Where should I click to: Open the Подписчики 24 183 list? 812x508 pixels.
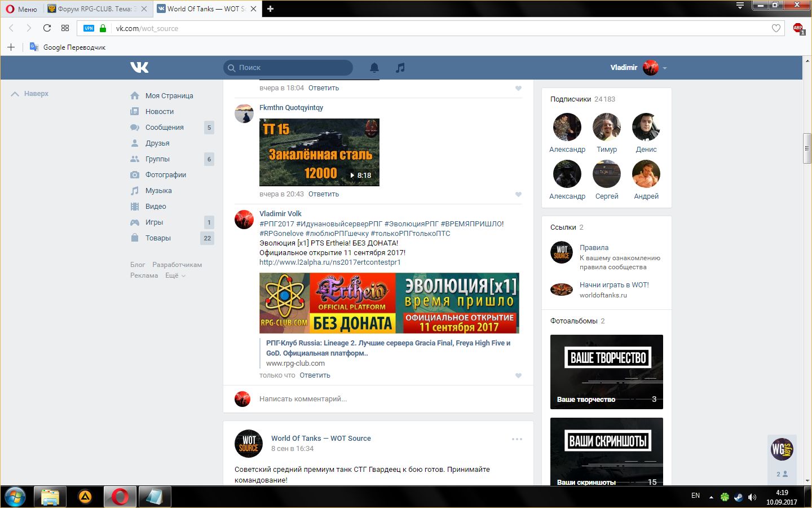(x=582, y=99)
